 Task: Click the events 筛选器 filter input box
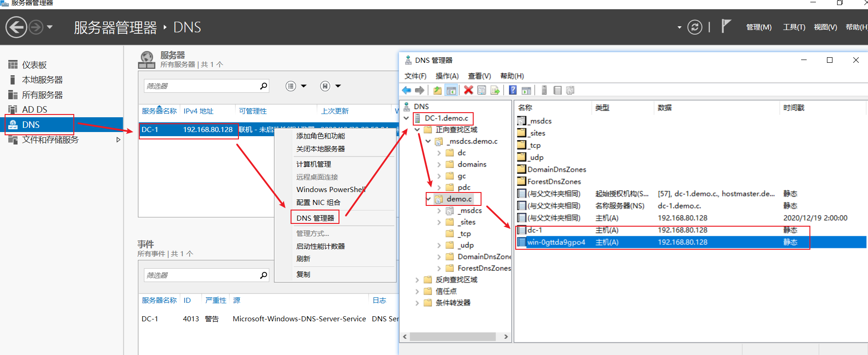click(x=201, y=275)
